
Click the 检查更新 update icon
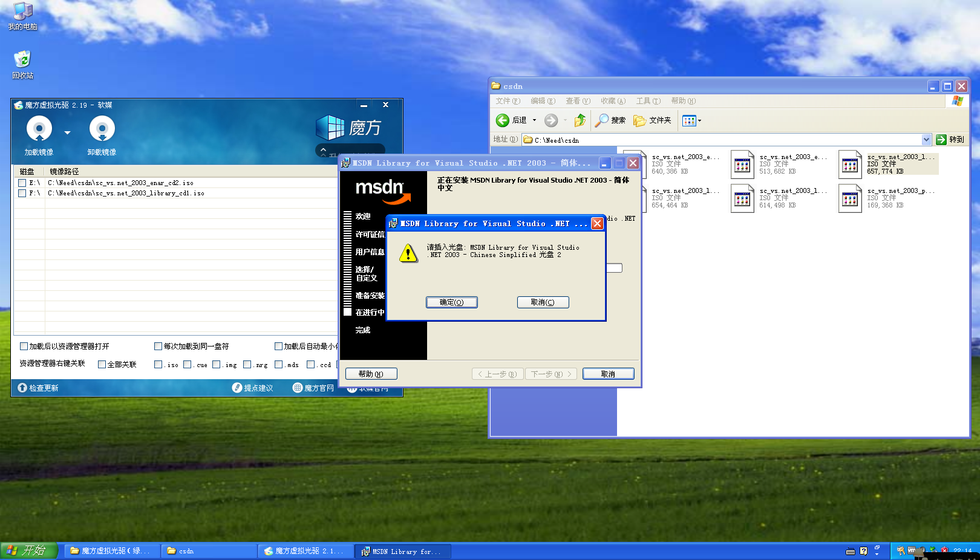tap(22, 388)
